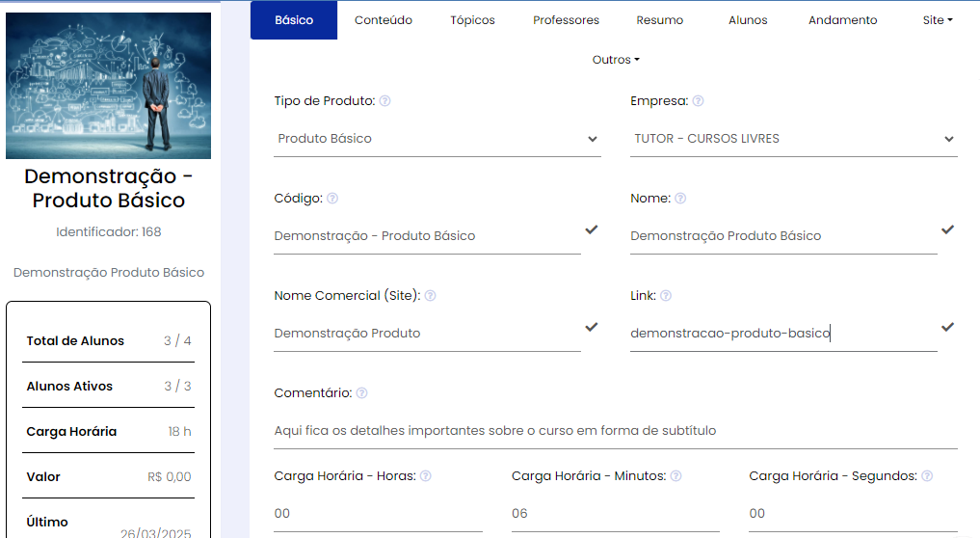The width and height of the screenshot is (980, 538).
Task: Click the Alunos Ativos row
Action: [108, 386]
